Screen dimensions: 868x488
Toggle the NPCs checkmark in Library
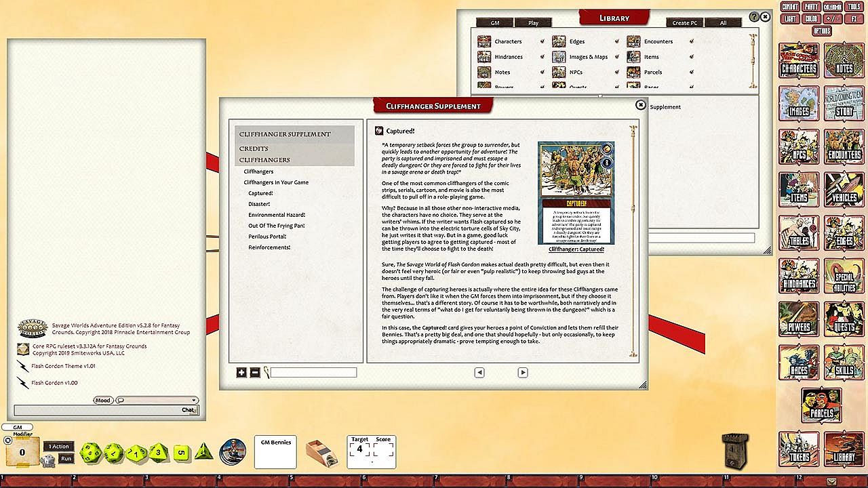tap(616, 72)
